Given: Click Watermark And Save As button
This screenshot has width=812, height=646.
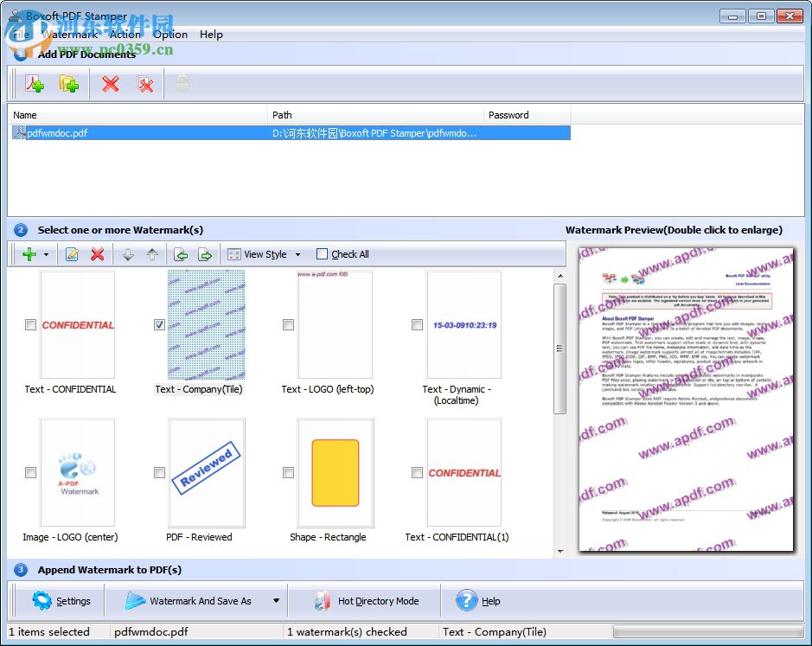Looking at the screenshot, I should (188, 601).
